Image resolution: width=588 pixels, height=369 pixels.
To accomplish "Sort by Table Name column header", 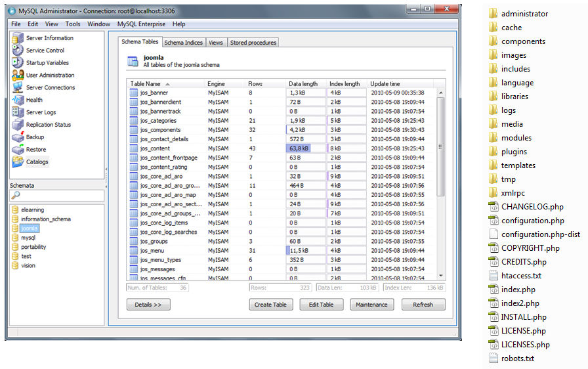I will (166, 83).
